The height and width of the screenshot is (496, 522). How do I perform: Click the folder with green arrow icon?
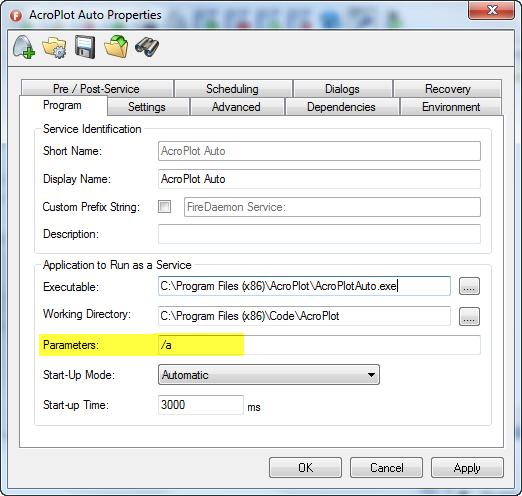pos(116,47)
